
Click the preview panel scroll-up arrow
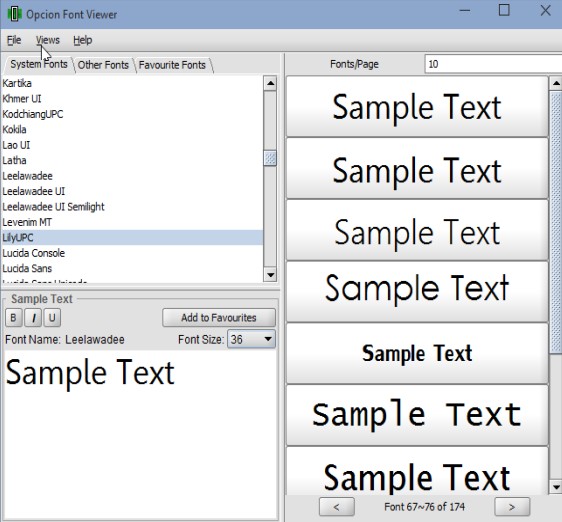click(556, 84)
